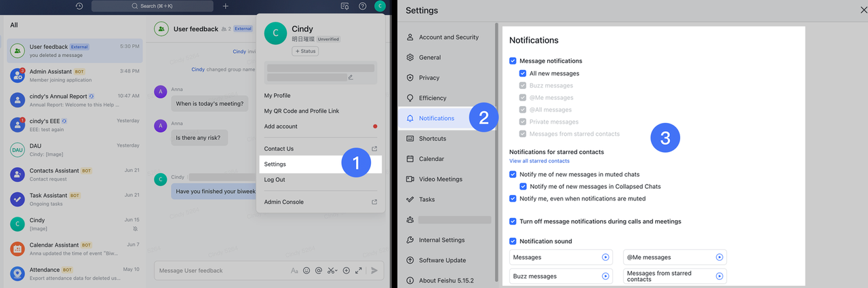Open the scissors screenshot dropdown arrow
Screen dimensions: 868x288
(x=336, y=271)
